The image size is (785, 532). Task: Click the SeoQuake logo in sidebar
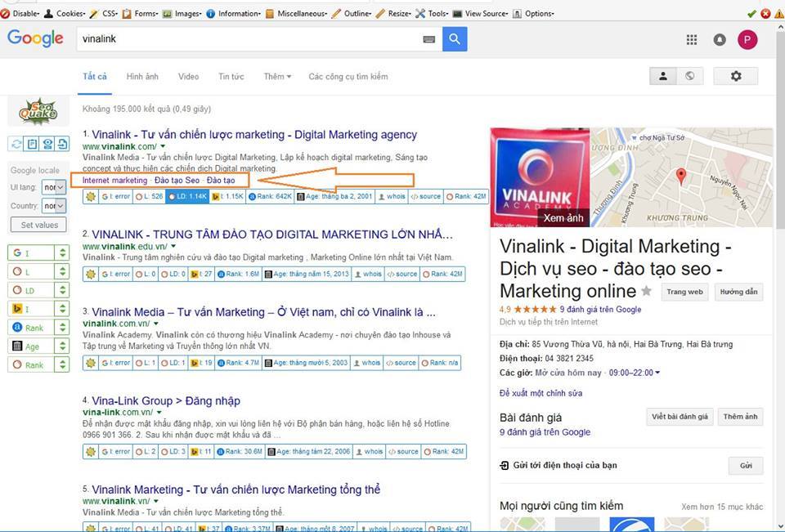[x=38, y=111]
